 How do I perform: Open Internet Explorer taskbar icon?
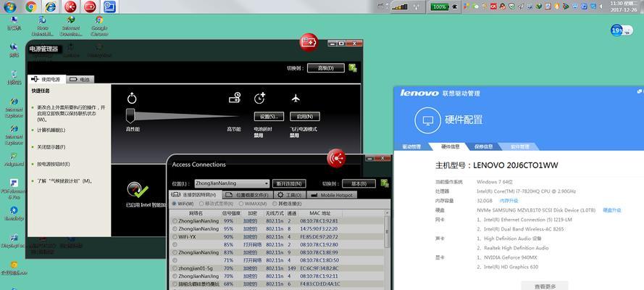51,7
